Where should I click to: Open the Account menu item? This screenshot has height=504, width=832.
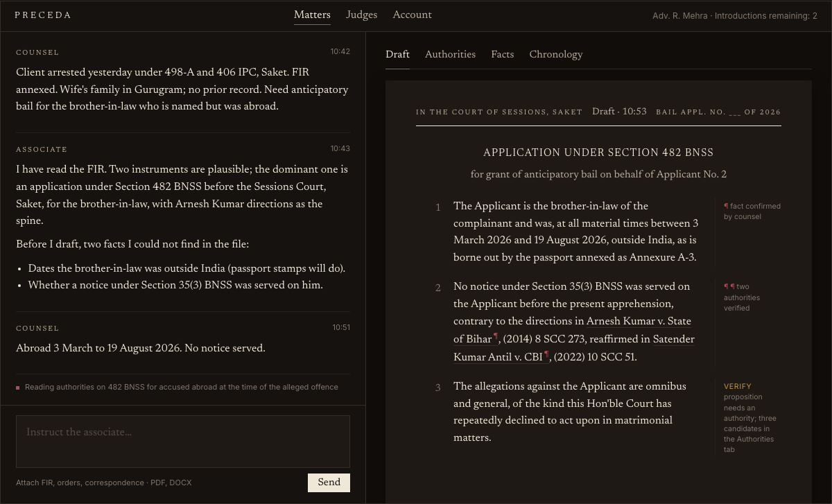click(412, 15)
